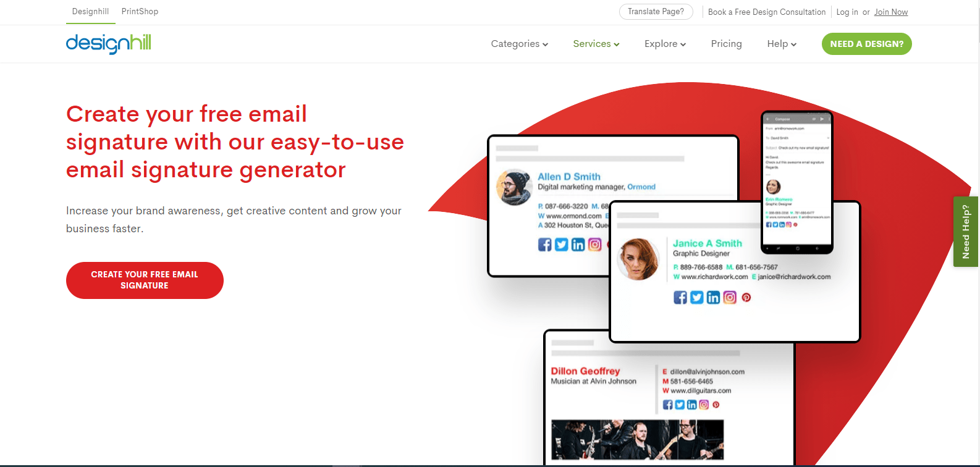
Task: Click the name Dillon Geoffrey
Action: point(585,371)
